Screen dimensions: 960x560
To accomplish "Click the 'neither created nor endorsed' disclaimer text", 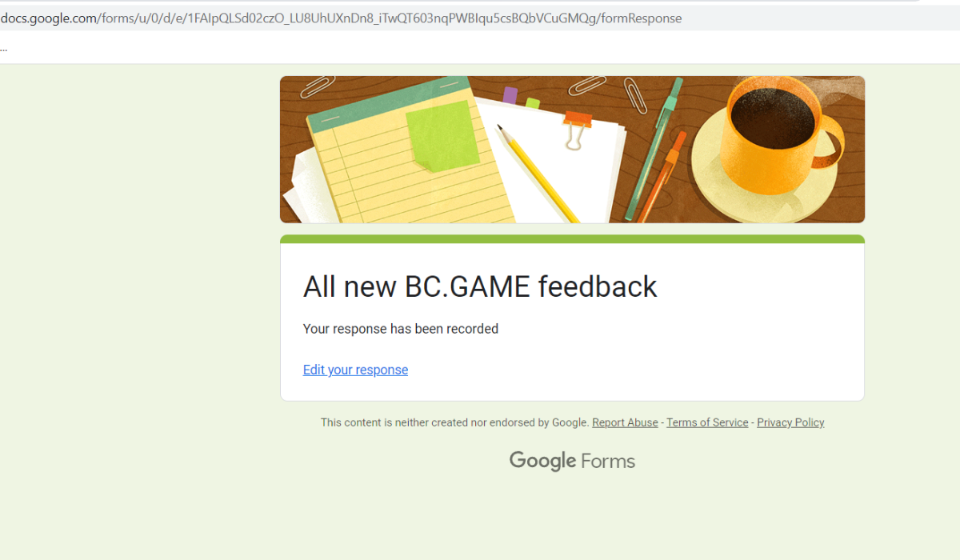I will coord(454,422).
